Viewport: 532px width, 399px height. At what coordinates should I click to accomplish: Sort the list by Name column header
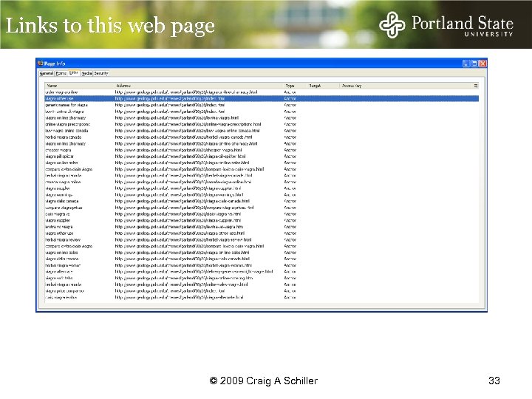click(79, 86)
